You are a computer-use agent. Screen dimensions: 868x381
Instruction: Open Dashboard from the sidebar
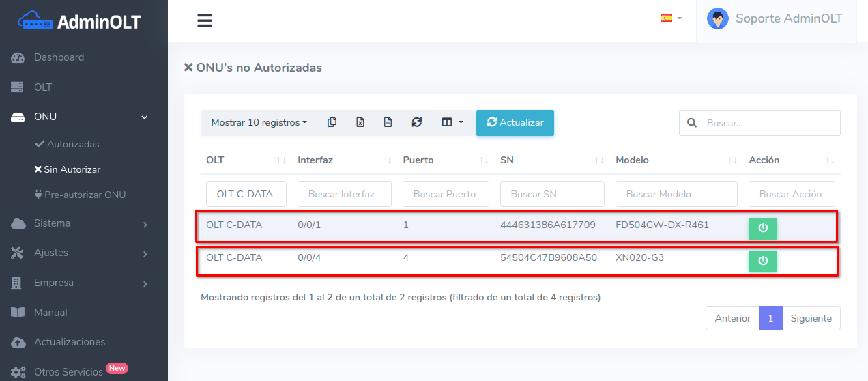click(59, 57)
